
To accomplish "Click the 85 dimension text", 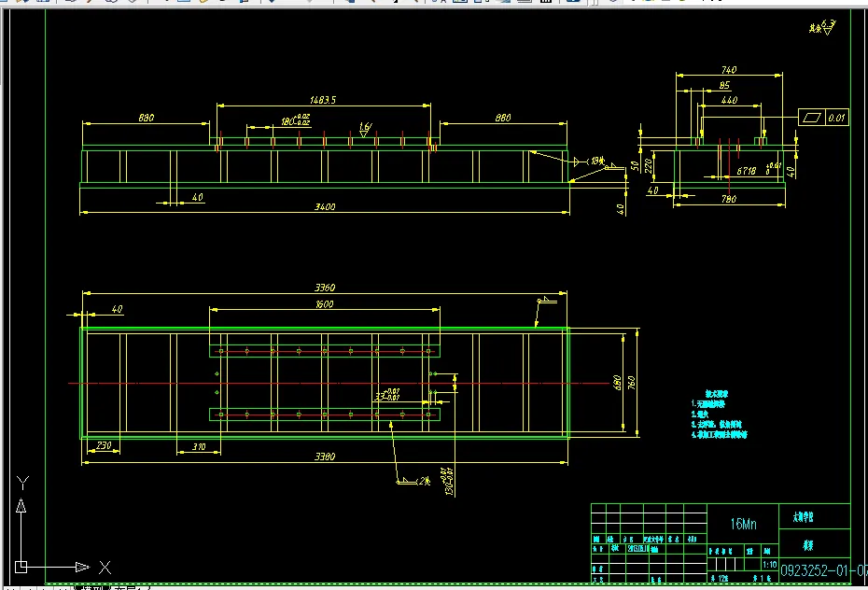I will pos(724,85).
